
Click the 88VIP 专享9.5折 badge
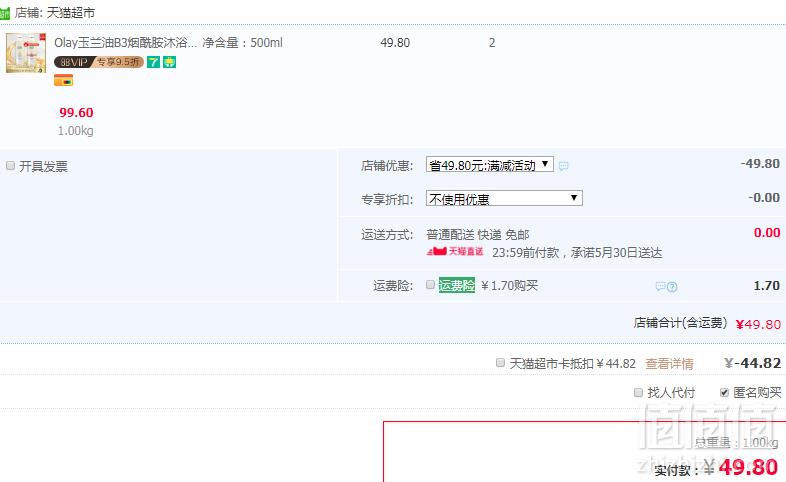99,62
